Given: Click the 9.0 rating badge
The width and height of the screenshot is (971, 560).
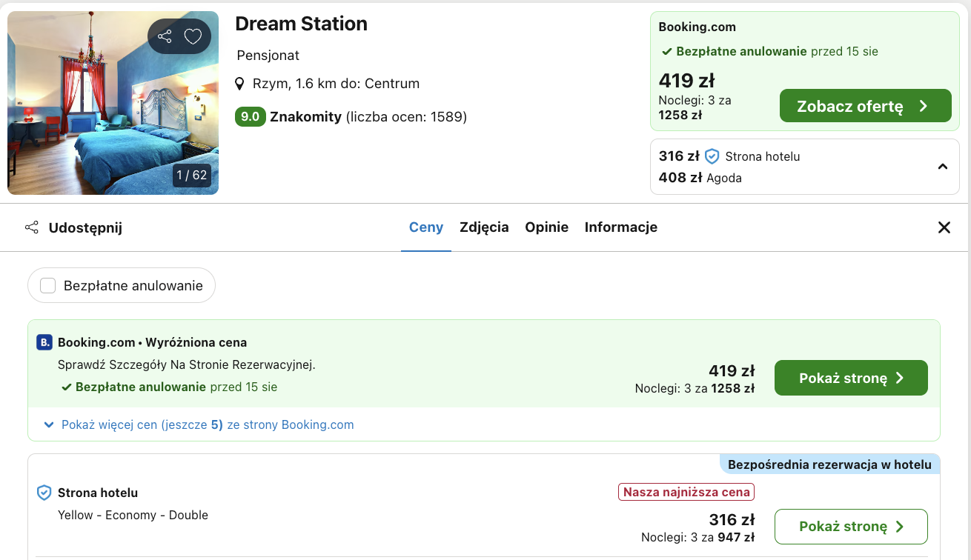Looking at the screenshot, I should coord(251,116).
